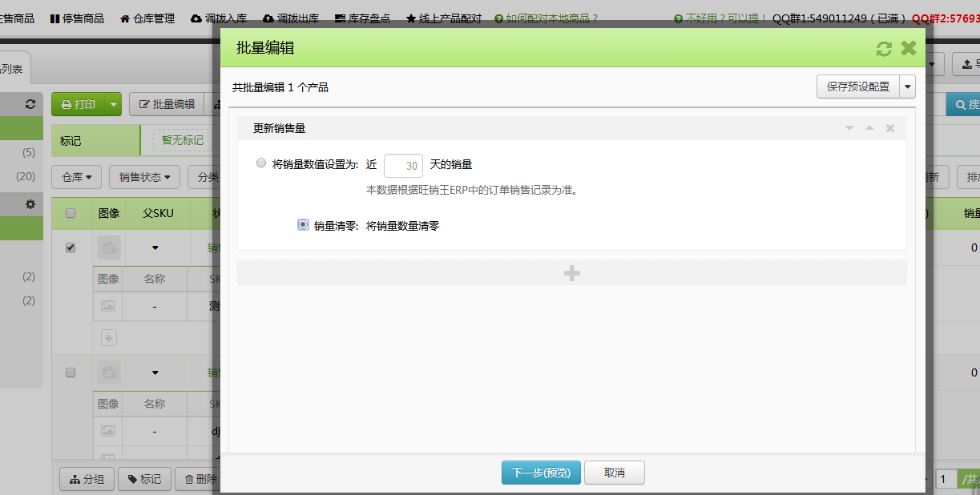This screenshot has height=495, width=980.
Task: Open 仓库 filter dropdown
Action: (x=76, y=177)
